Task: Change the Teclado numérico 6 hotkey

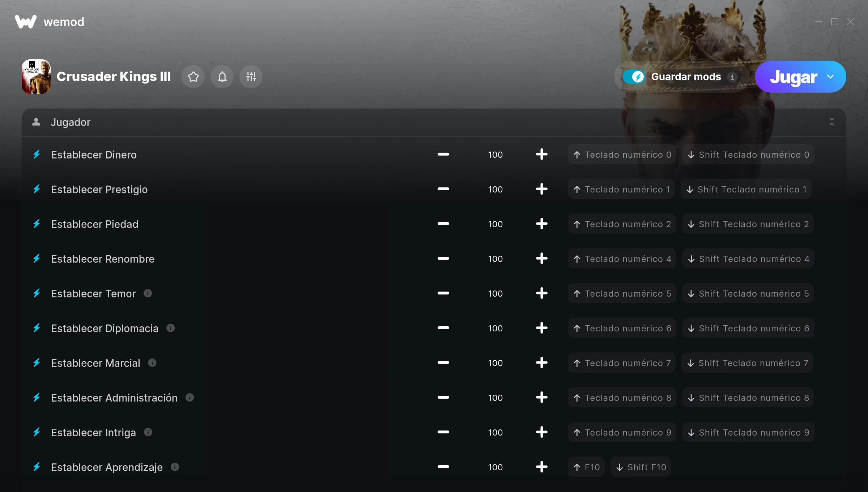Action: coord(622,328)
